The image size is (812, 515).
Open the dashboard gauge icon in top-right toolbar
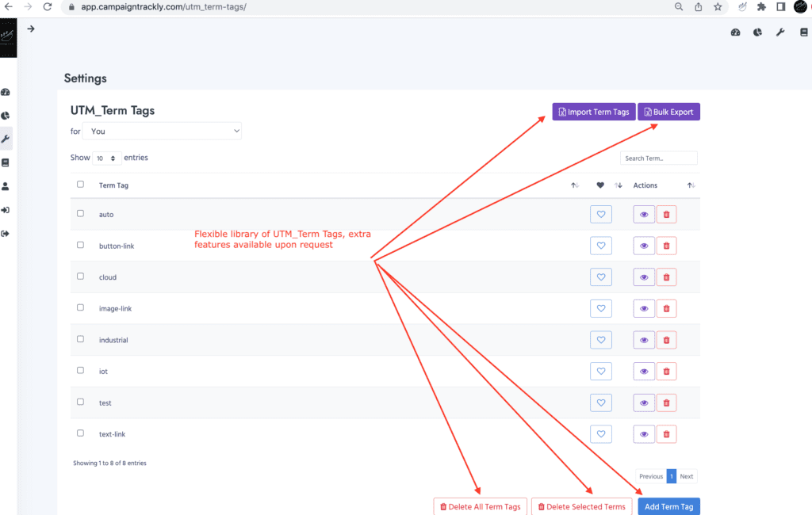point(735,32)
